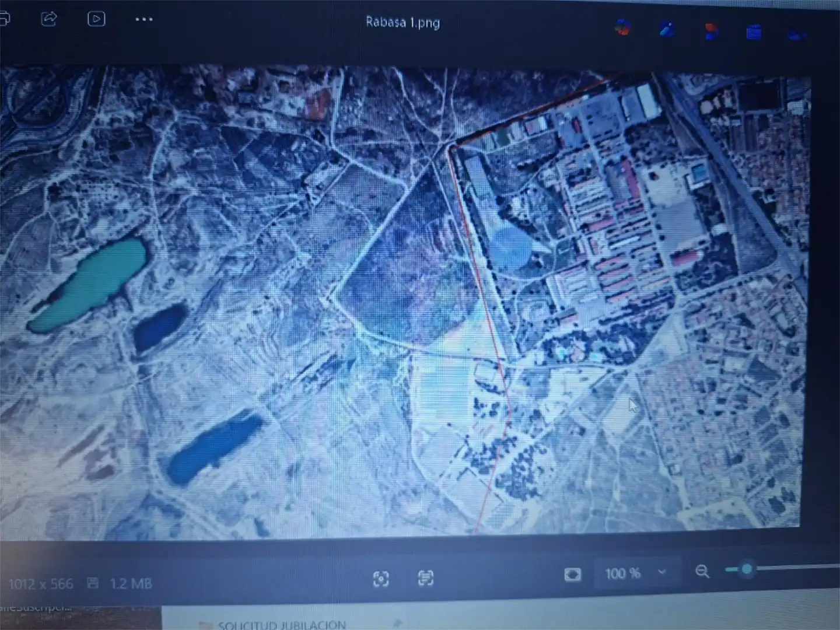Image resolution: width=840 pixels, height=630 pixels.
Task: Click the 1012 x 566 dimensions text
Action: point(41,584)
